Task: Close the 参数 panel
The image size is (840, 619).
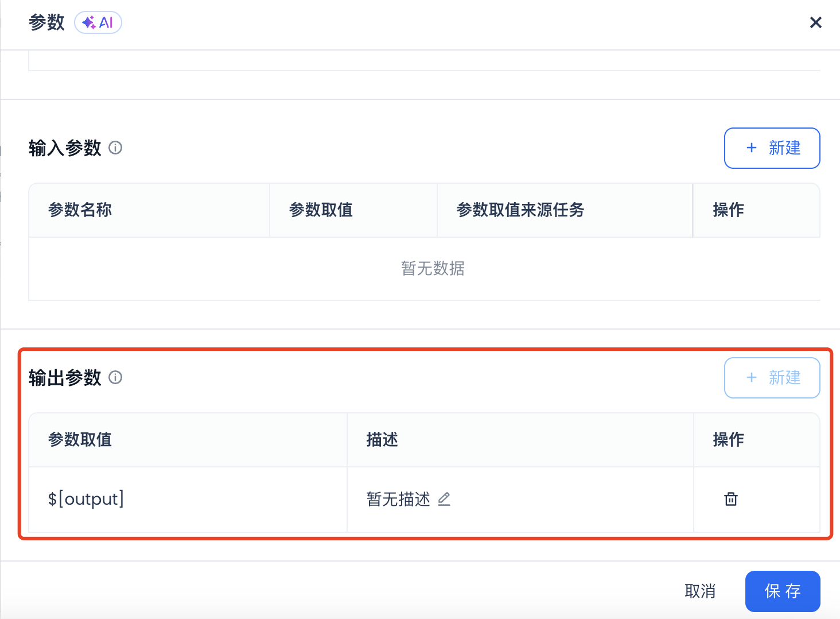Action: [x=815, y=22]
